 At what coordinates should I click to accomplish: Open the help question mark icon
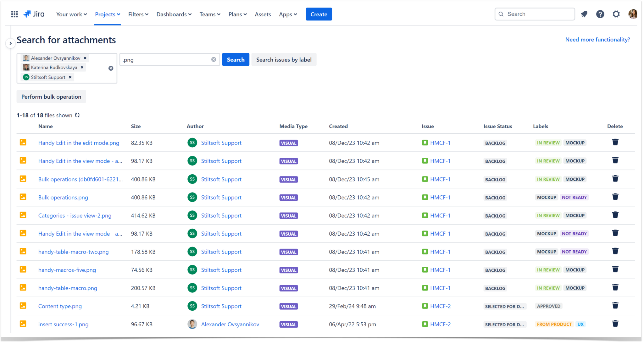coord(600,14)
